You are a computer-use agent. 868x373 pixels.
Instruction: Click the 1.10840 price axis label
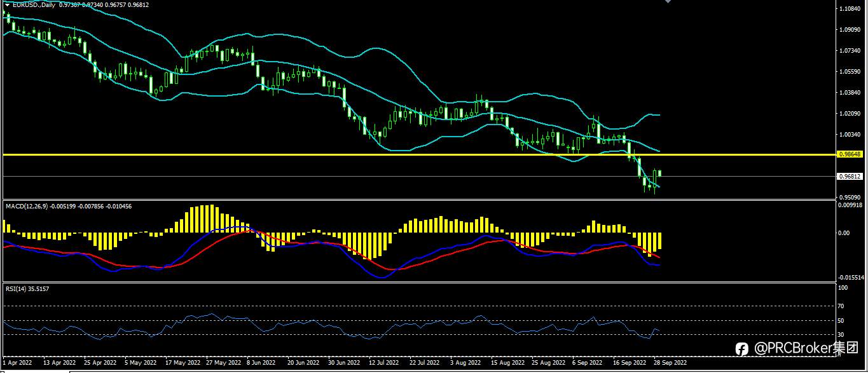[850, 9]
